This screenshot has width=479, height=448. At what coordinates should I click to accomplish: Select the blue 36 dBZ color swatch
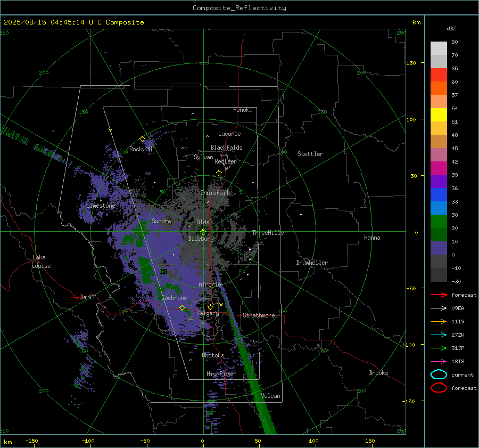pyautogui.click(x=439, y=195)
